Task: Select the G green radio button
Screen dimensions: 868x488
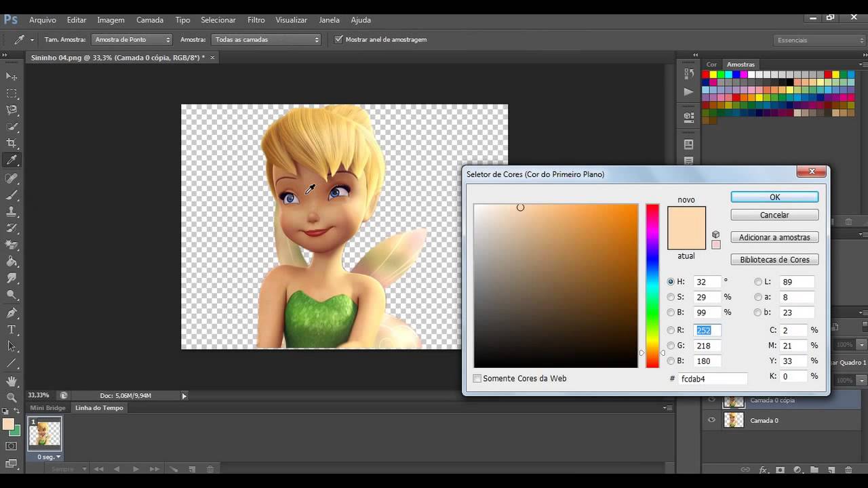Action: point(671,346)
